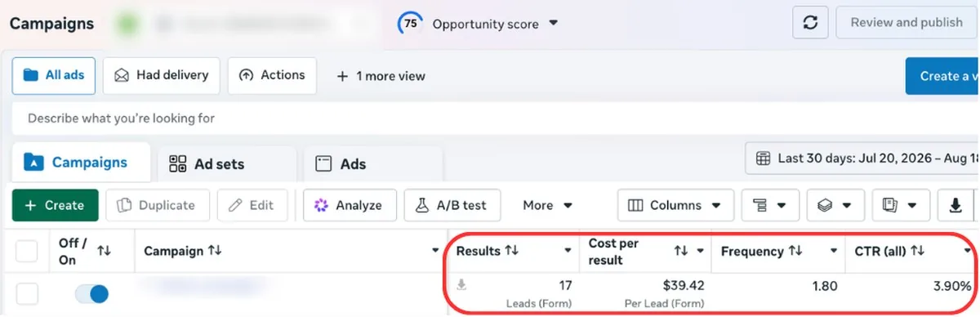
Task: Click the small download icon in the Results cell
Action: (x=461, y=285)
